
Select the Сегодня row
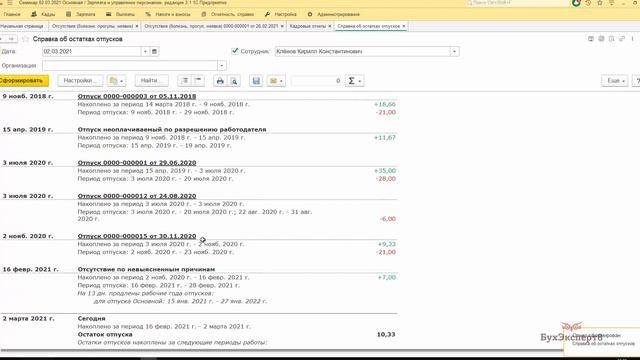(x=91, y=318)
